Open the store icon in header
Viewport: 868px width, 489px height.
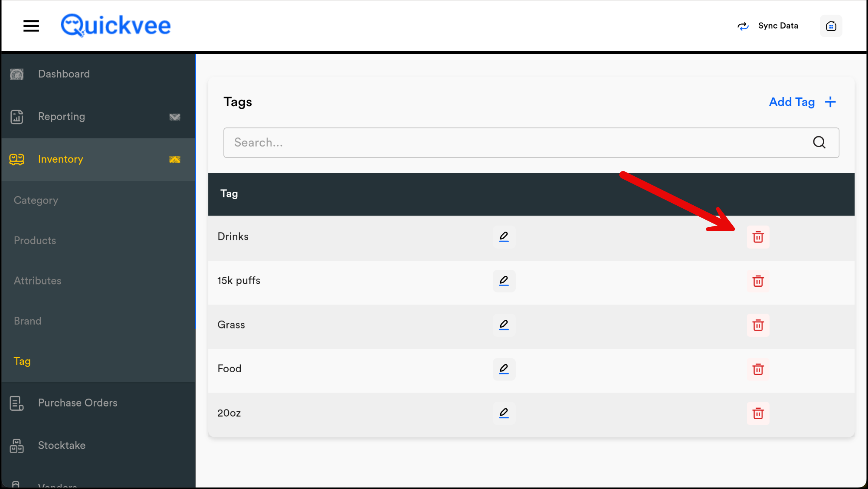[831, 26]
